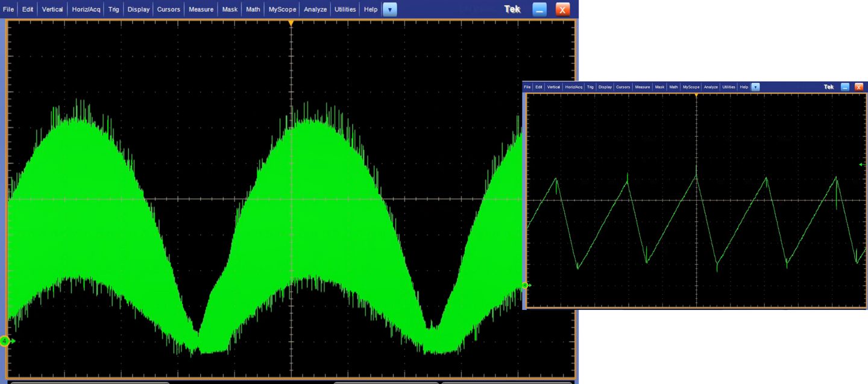This screenshot has width=868, height=384.
Task: Open Vertical menu in large scope window
Action: [x=52, y=9]
